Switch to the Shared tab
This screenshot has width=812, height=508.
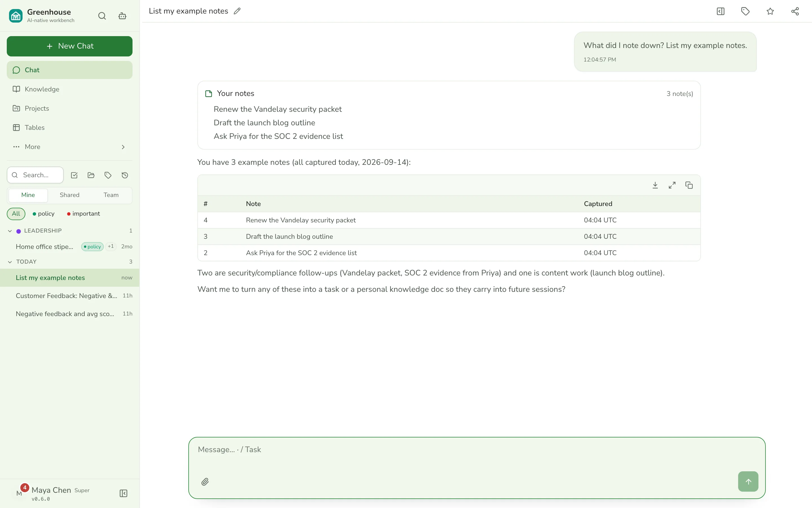(x=69, y=195)
